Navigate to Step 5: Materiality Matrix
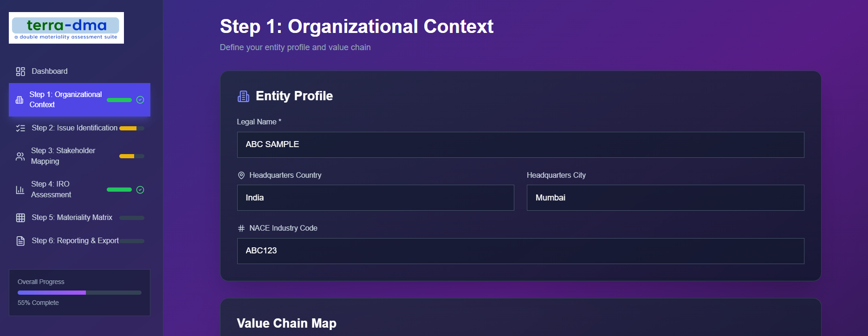The image size is (868, 336). pos(72,218)
